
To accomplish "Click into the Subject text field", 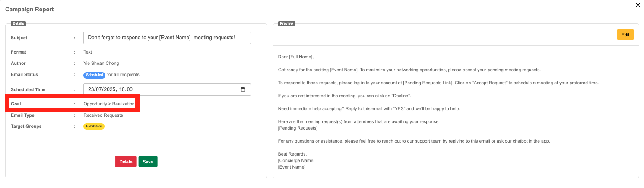I will tap(167, 38).
